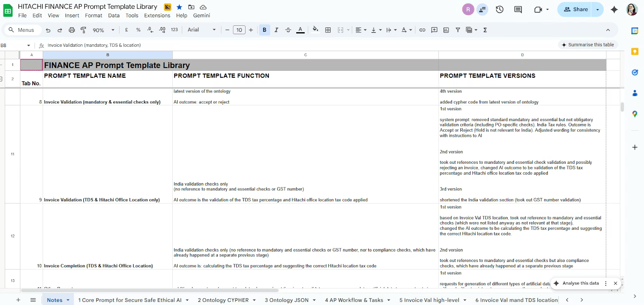Viewport: 644px width, 305px height.
Task: Open version history clock icon
Action: 500,9
